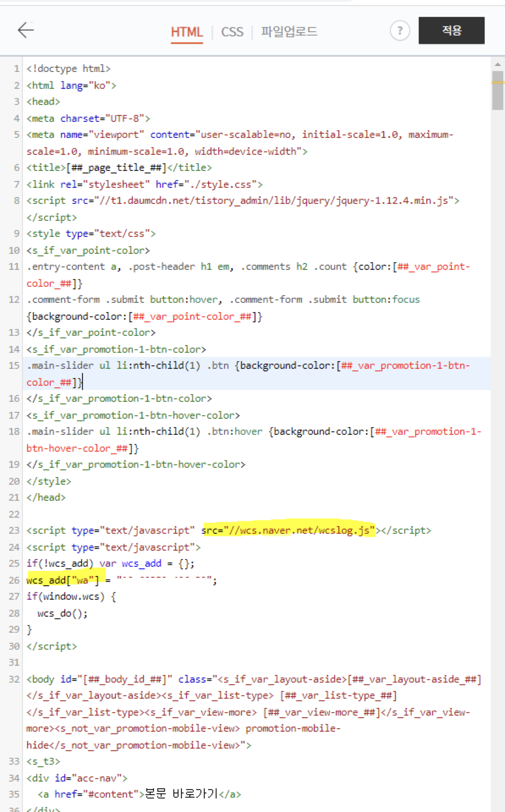The height and width of the screenshot is (812, 505).
Task: Click the </style> closing line
Action: coord(49,481)
